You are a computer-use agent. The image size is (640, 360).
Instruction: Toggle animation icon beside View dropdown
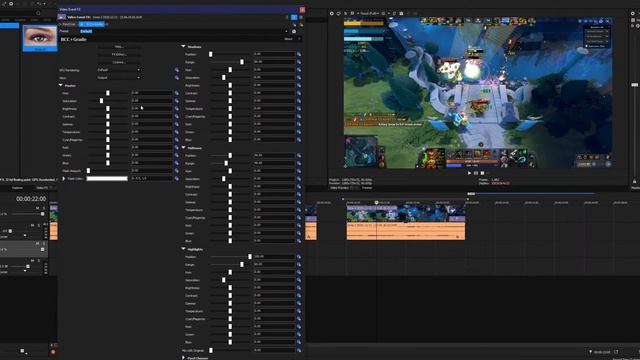[177, 78]
